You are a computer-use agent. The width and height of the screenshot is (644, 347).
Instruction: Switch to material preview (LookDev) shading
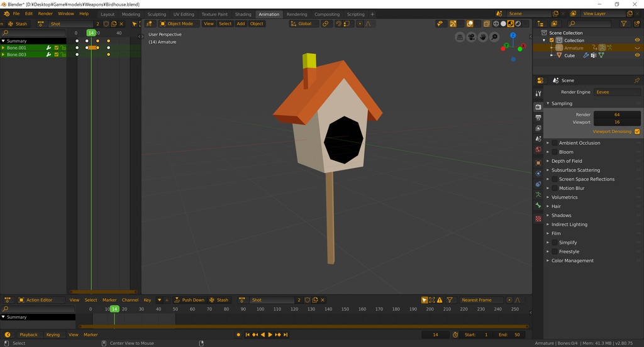pyautogui.click(x=511, y=24)
